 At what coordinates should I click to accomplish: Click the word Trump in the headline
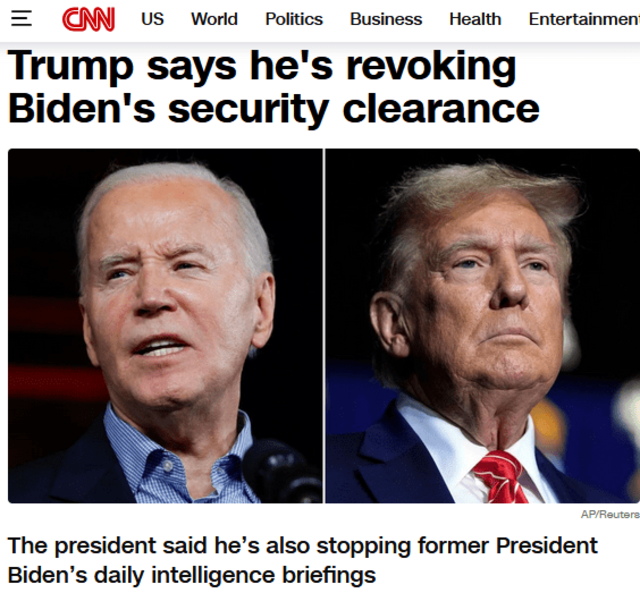coord(71,66)
